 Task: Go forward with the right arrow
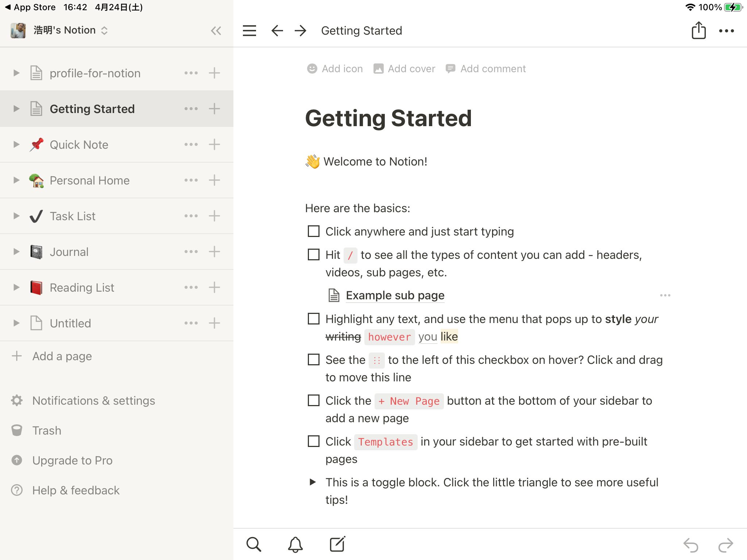301,31
